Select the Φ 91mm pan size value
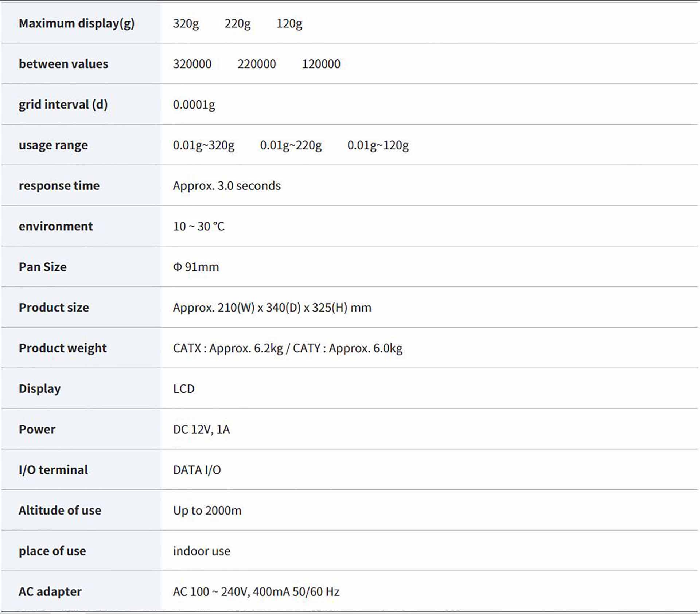The width and height of the screenshot is (700, 614). (196, 267)
